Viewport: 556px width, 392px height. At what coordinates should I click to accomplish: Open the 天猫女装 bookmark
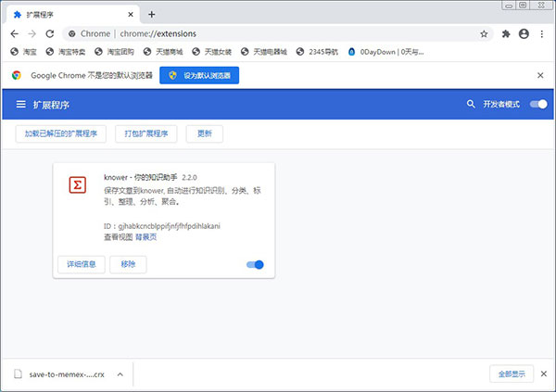pos(211,52)
